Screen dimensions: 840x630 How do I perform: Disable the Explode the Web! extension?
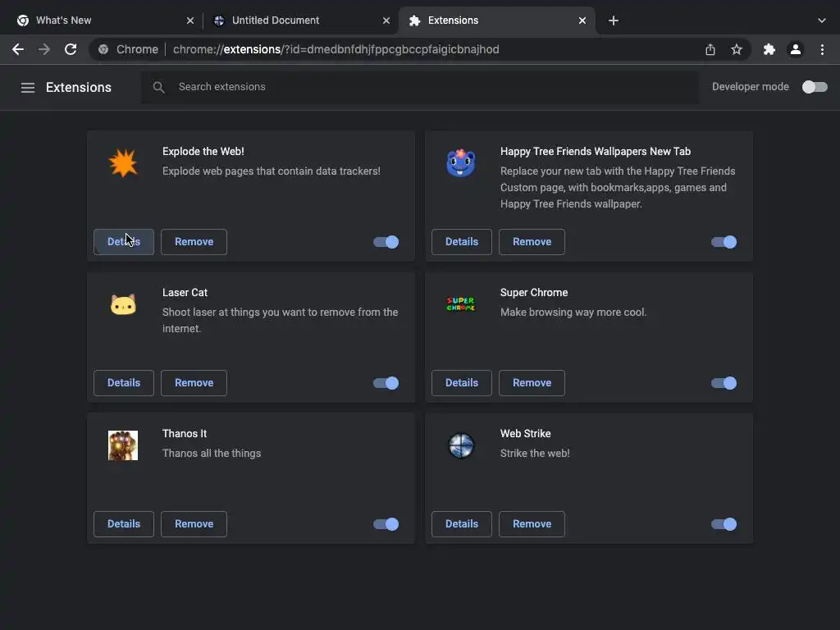[x=386, y=242]
